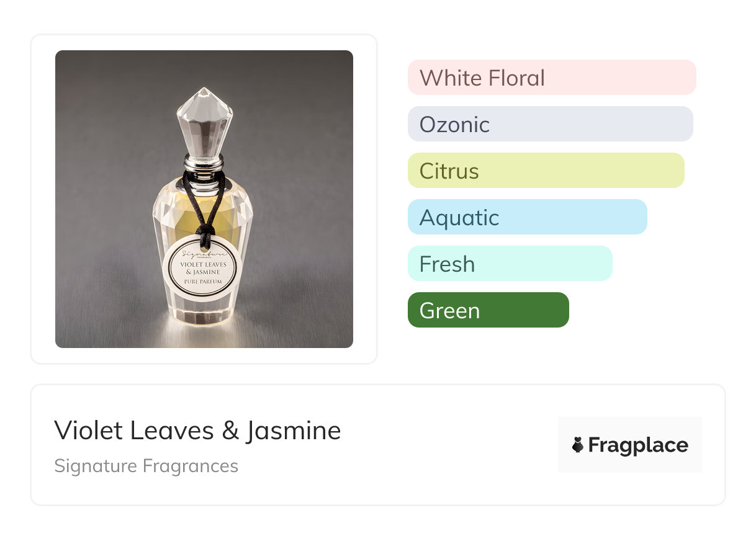Select the White Floral accord bar
Viewport: 756px width, 536px height.
[x=551, y=78]
